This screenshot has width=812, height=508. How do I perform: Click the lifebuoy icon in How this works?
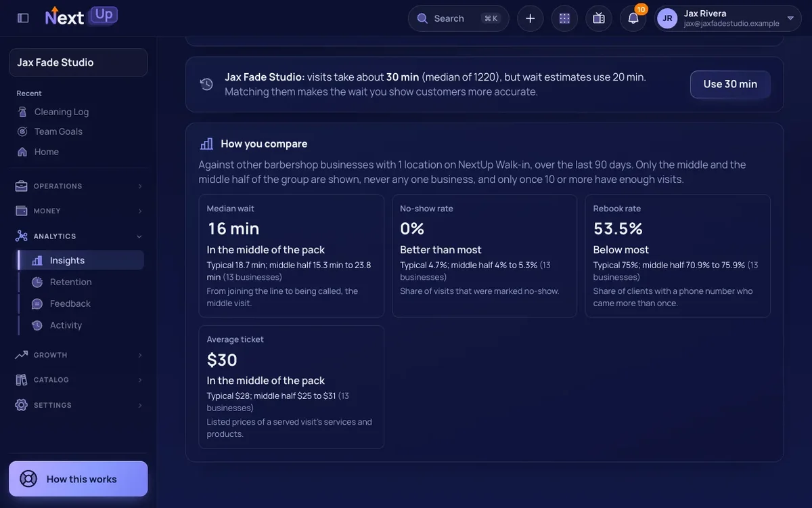(28, 479)
